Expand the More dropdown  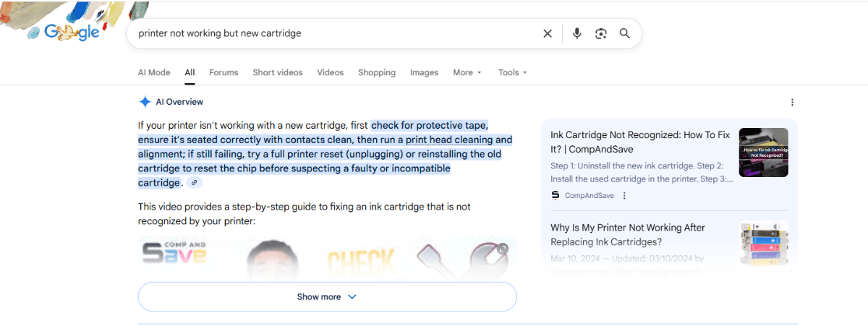pos(467,72)
